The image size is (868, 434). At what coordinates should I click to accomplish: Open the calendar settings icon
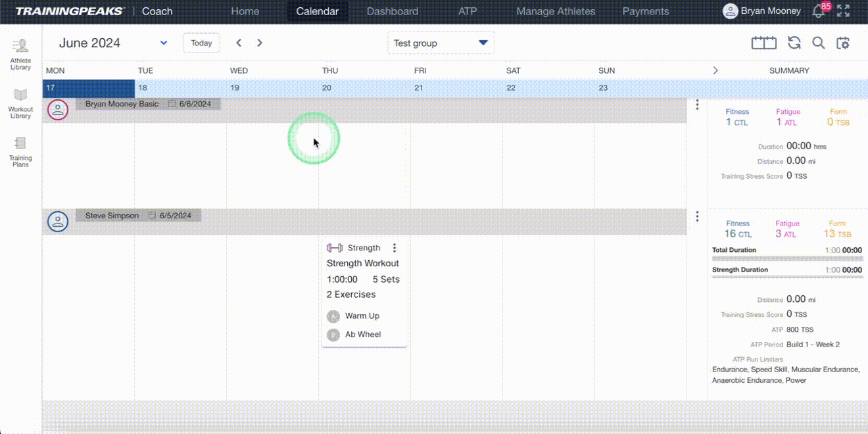click(844, 42)
